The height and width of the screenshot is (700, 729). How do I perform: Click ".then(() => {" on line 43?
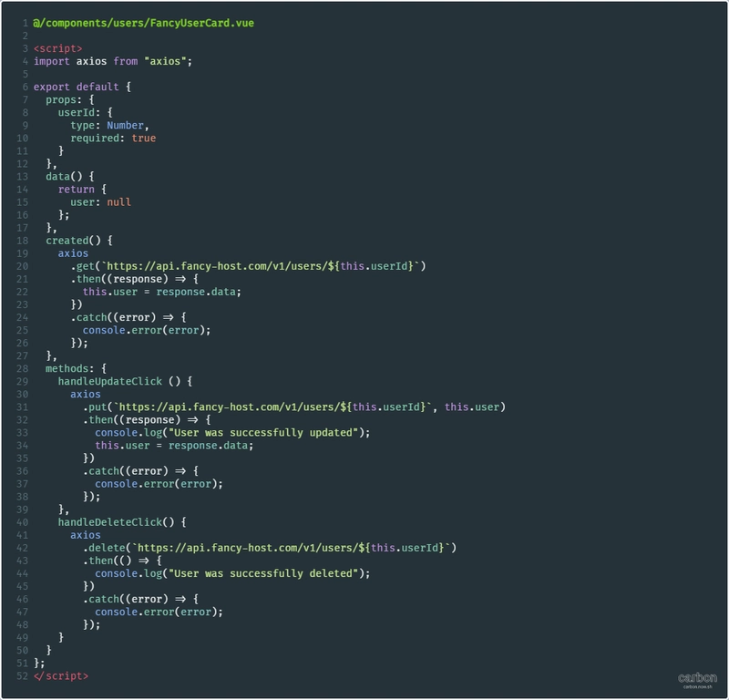(x=122, y=561)
